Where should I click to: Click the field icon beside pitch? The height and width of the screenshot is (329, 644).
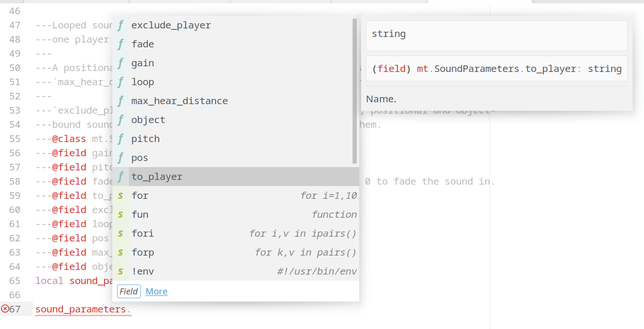120,139
